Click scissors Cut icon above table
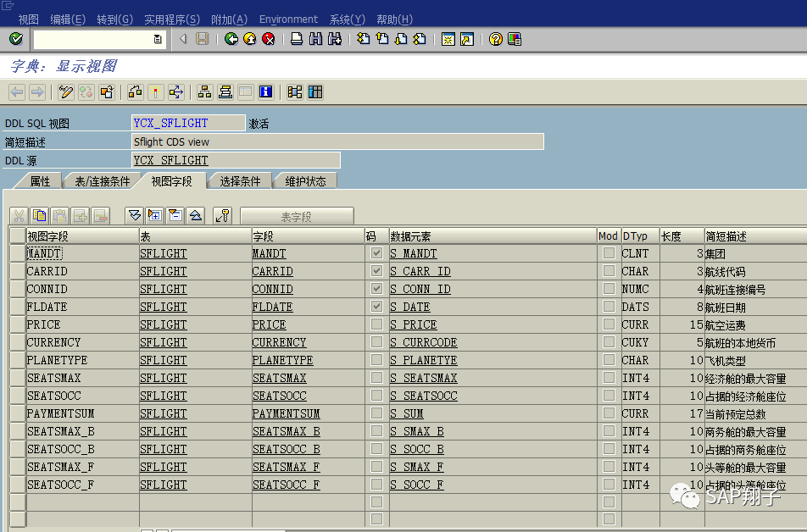This screenshot has height=532, width=807. (19, 215)
